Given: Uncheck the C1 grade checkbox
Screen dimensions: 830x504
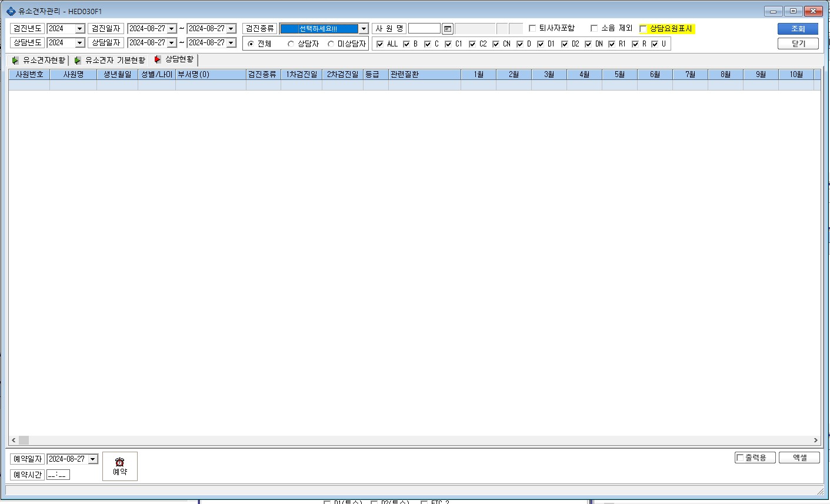Looking at the screenshot, I should [448, 44].
